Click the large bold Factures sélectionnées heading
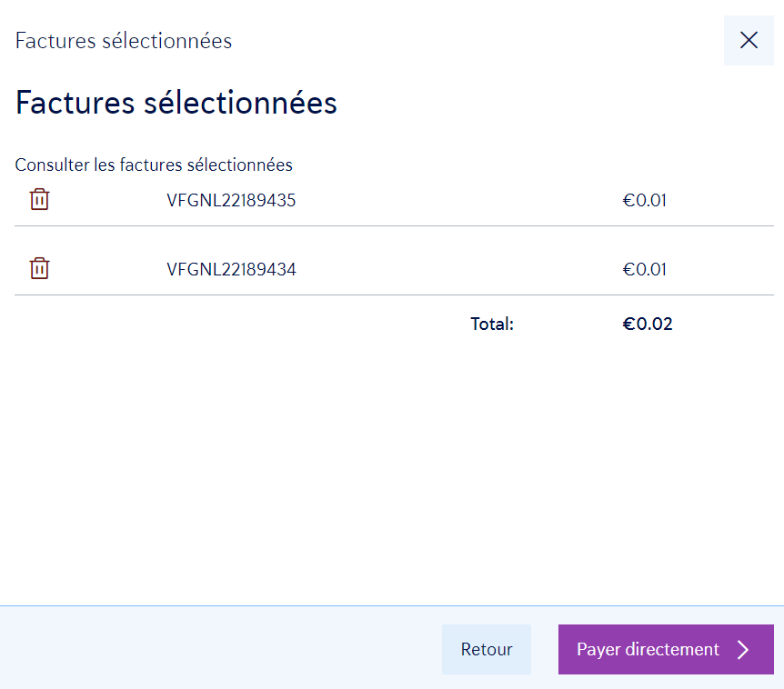 tap(176, 103)
